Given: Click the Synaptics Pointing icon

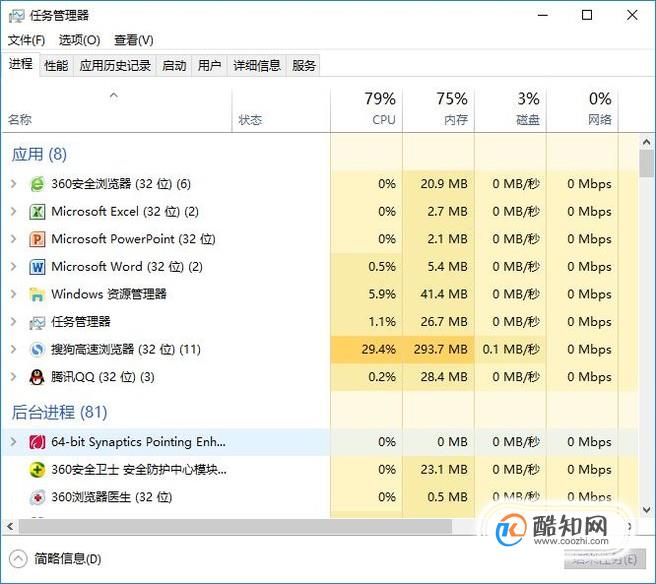Looking at the screenshot, I should click(37, 442).
